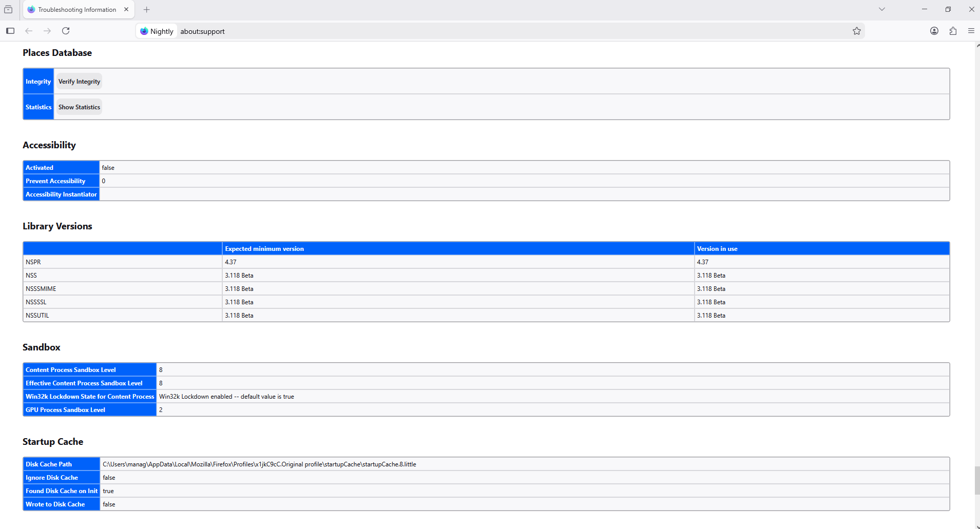
Task: Open the hamburger application menu
Action: pos(971,31)
